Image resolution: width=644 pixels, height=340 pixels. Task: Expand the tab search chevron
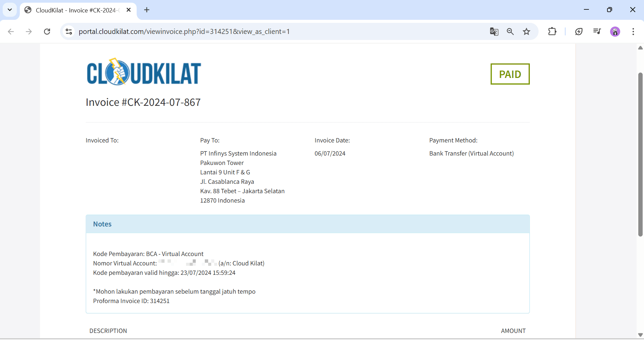(x=10, y=10)
